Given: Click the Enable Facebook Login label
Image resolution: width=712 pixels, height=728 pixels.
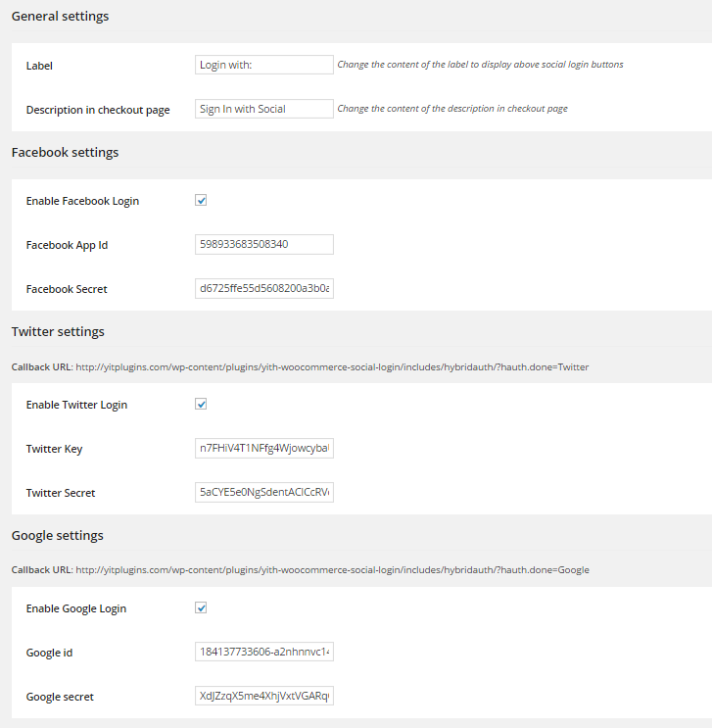Looking at the screenshot, I should tap(82, 201).
